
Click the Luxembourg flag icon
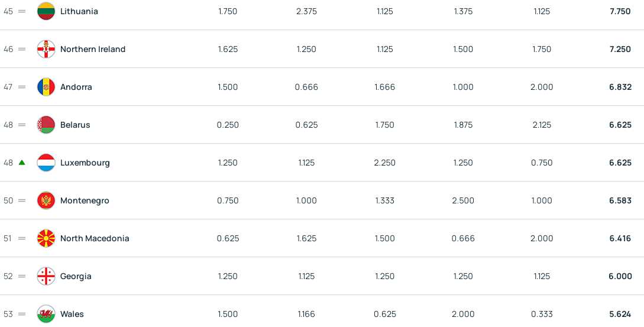click(x=46, y=162)
